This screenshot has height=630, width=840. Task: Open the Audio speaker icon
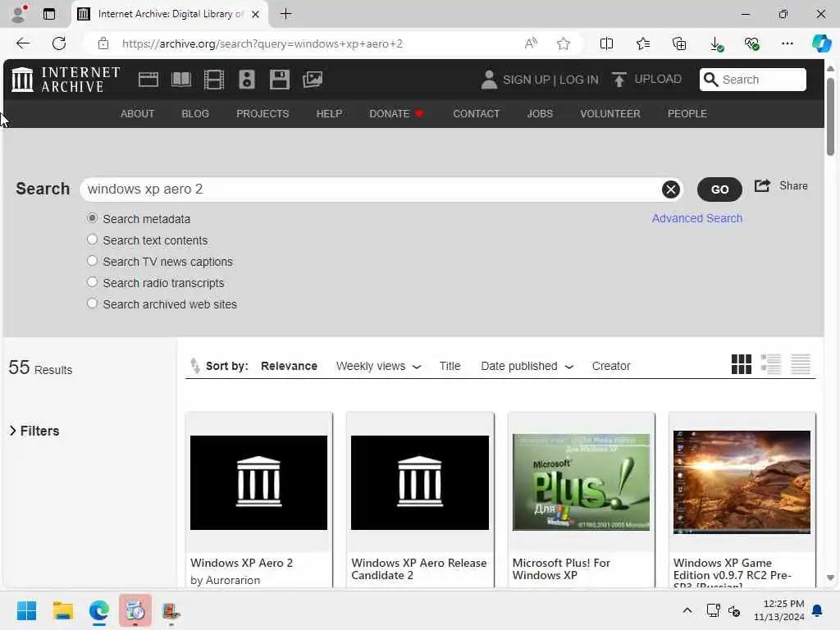246,80
